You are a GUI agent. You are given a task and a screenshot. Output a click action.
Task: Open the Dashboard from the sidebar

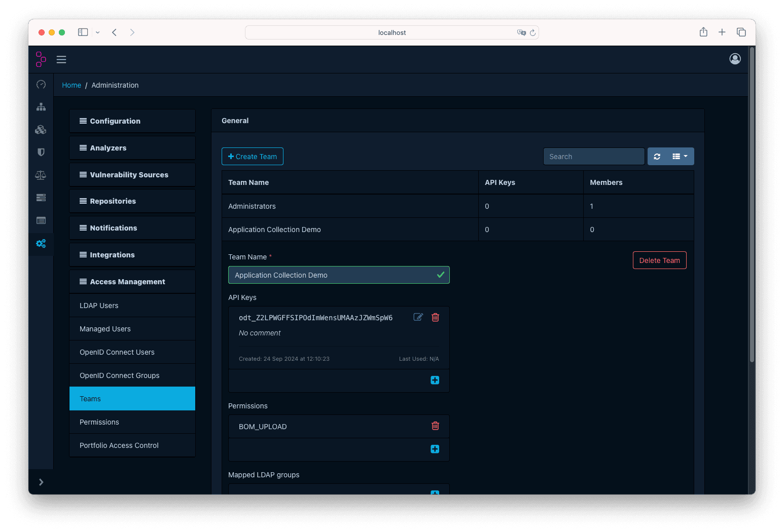click(41, 85)
